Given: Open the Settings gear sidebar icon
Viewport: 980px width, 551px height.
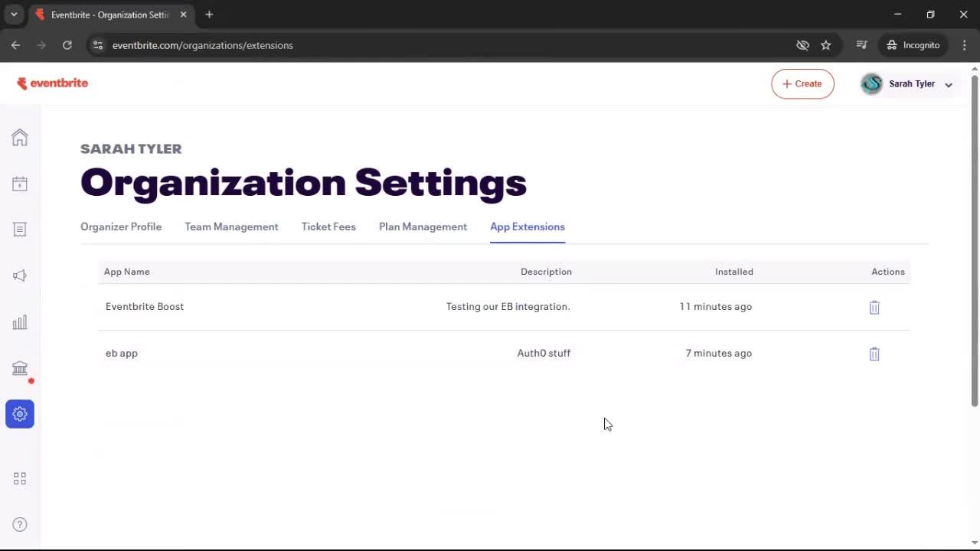Looking at the screenshot, I should pyautogui.click(x=20, y=414).
